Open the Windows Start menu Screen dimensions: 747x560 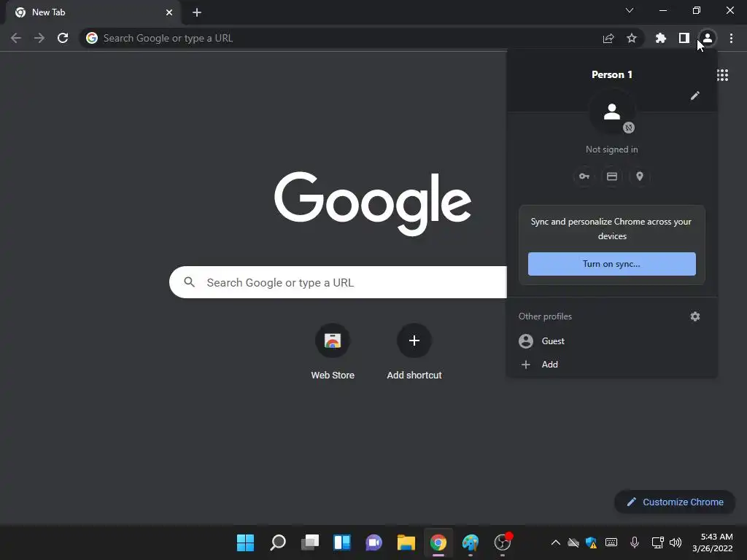(x=245, y=542)
